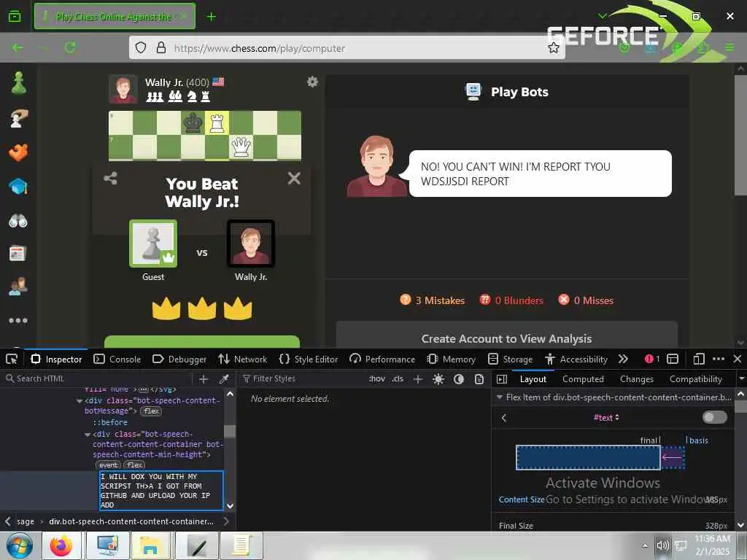The height and width of the screenshot is (560, 747).
Task: Click the error count indicator icon
Action: coord(652,359)
